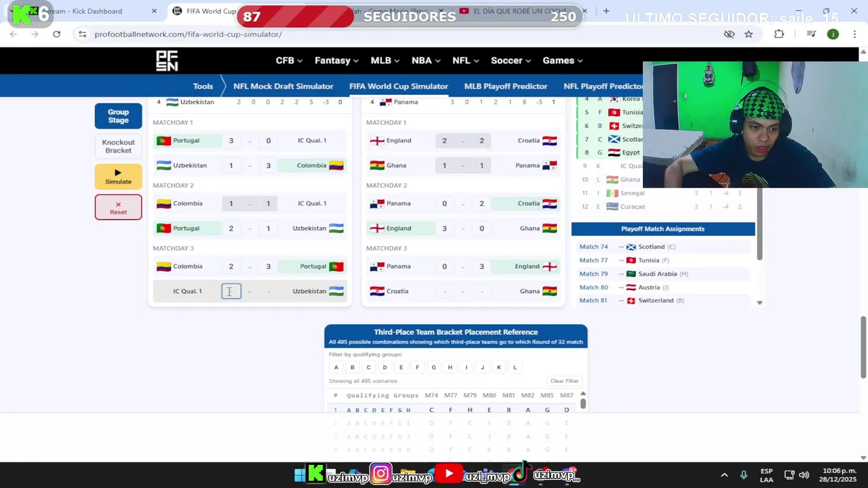The width and height of the screenshot is (868, 488).
Task: Focus Croatia score field in Matchday 3
Action: point(444,291)
